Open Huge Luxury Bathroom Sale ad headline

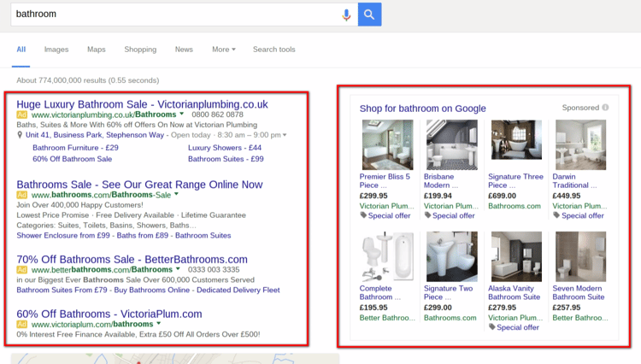[x=142, y=103]
